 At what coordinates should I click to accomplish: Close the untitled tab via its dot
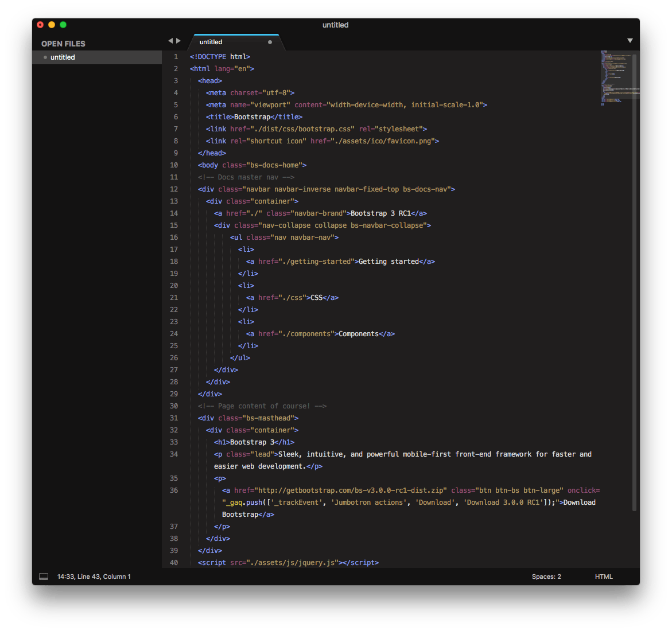pyautogui.click(x=270, y=42)
